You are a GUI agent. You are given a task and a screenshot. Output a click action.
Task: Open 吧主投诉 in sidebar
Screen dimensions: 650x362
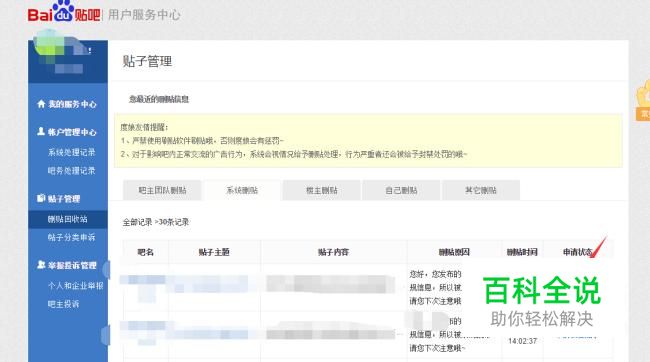pyautogui.click(x=63, y=304)
